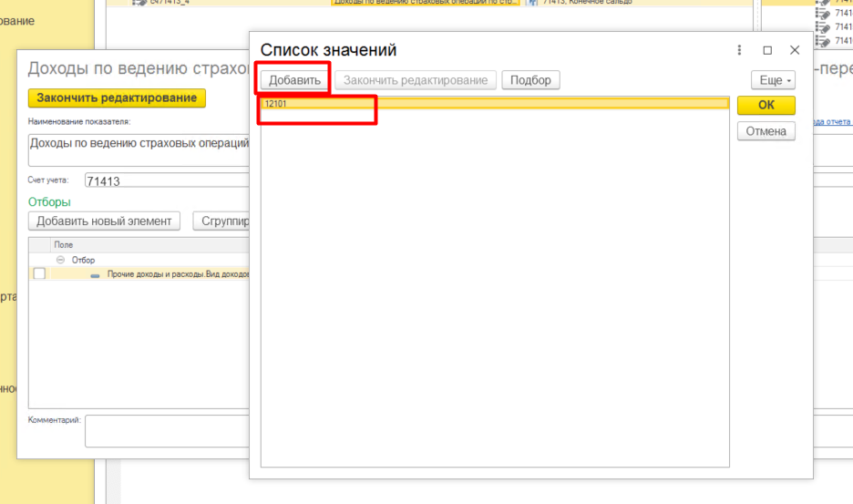
Task: Open the Подбор selection dialog
Action: [530, 80]
